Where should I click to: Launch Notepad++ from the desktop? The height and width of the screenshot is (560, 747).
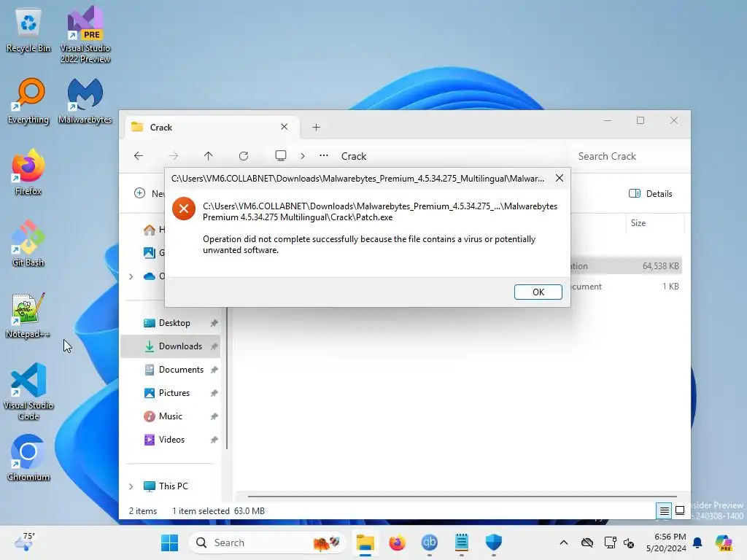[x=28, y=315]
